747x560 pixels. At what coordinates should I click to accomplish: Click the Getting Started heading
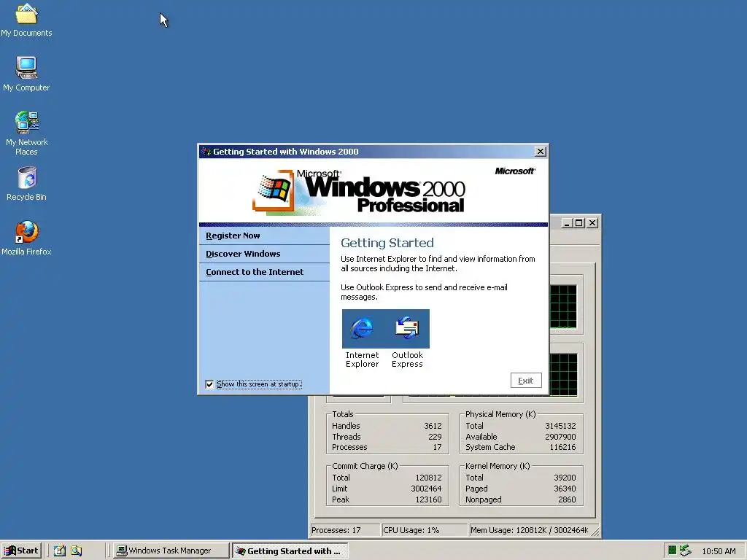pos(387,243)
